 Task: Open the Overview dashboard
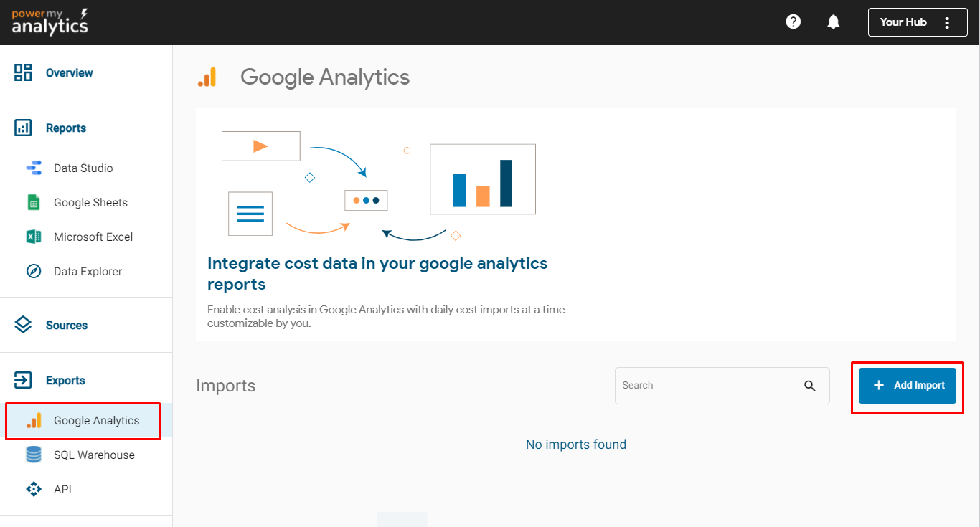pos(69,72)
